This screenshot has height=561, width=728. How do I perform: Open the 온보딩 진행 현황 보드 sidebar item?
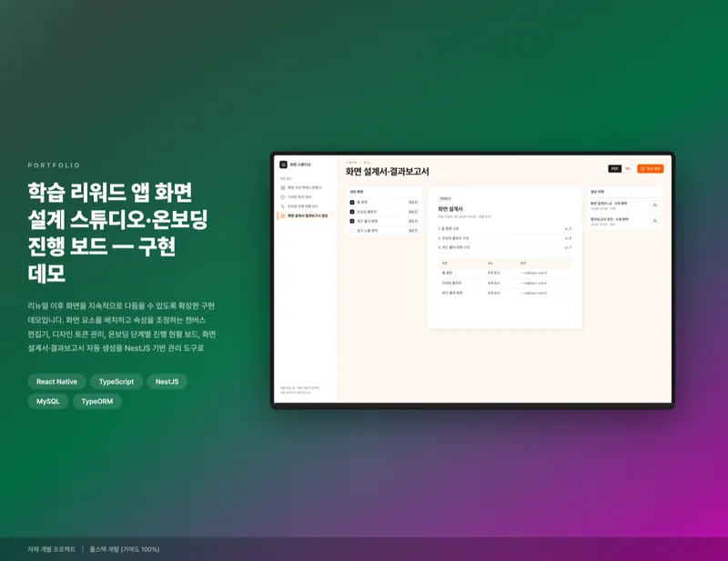pyautogui.click(x=305, y=206)
